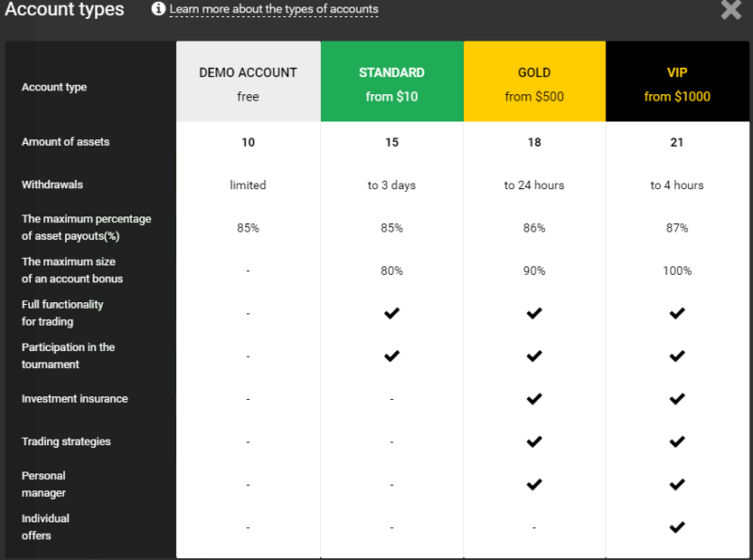This screenshot has height=560, width=753.
Task: Click the VIP '100%' bonus value
Action: (x=677, y=270)
